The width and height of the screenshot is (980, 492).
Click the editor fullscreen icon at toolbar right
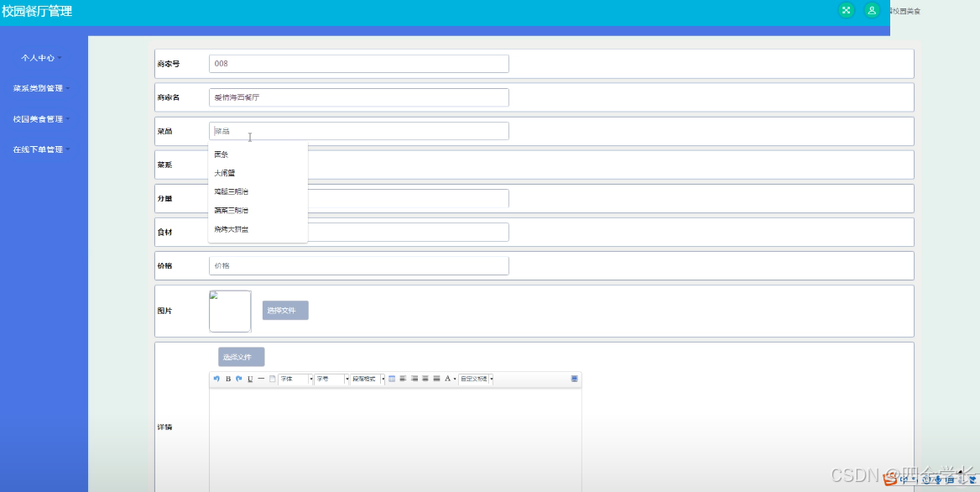(x=575, y=379)
